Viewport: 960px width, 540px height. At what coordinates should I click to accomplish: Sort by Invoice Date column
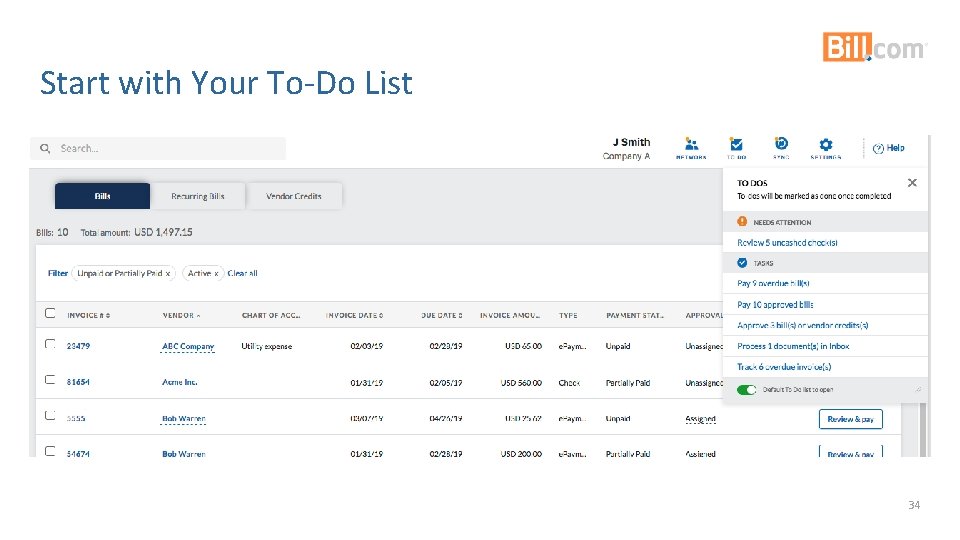tap(354, 315)
